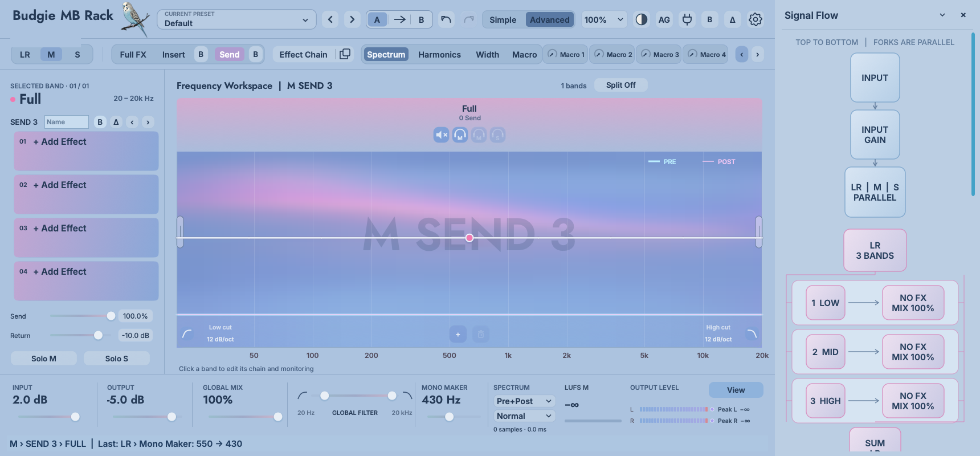
Task: Add a band with the plus icon
Action: pyautogui.click(x=458, y=335)
